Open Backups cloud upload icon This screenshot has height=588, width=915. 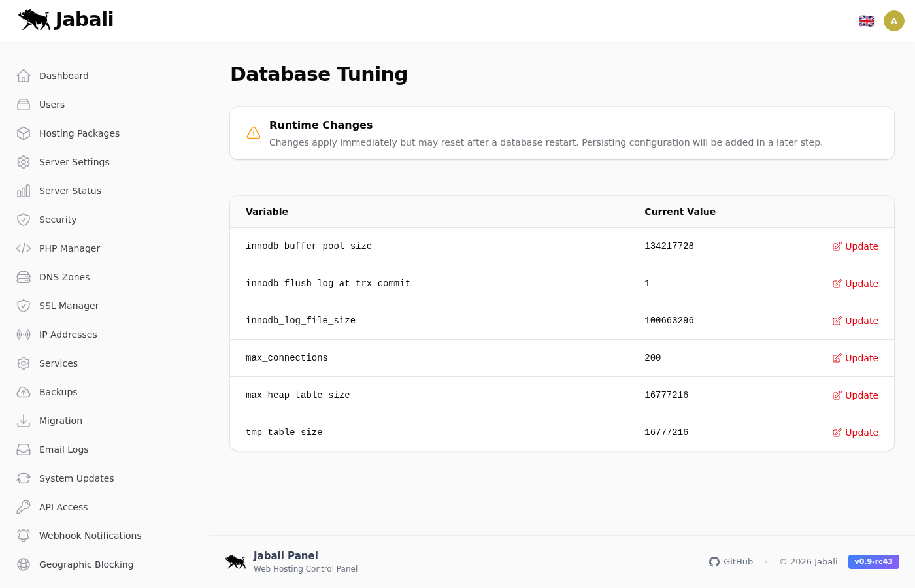point(24,392)
